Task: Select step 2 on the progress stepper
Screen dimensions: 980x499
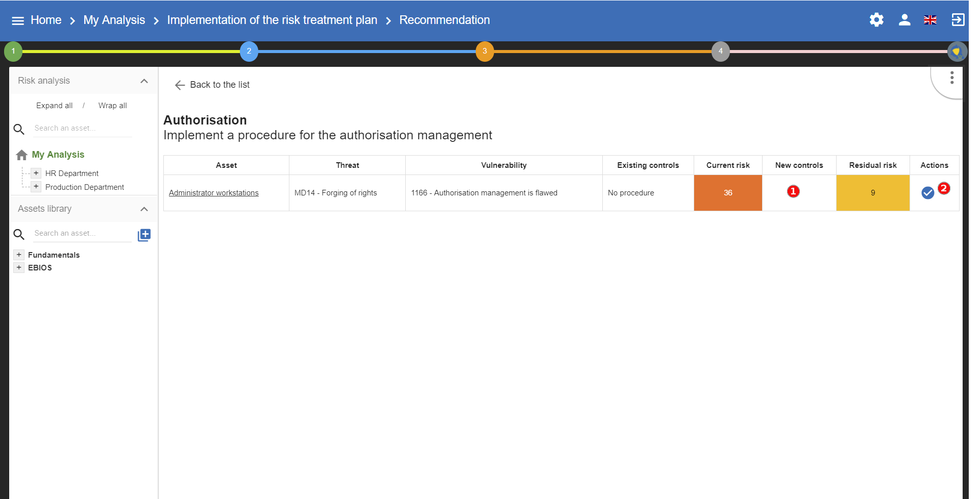Action: (x=249, y=51)
